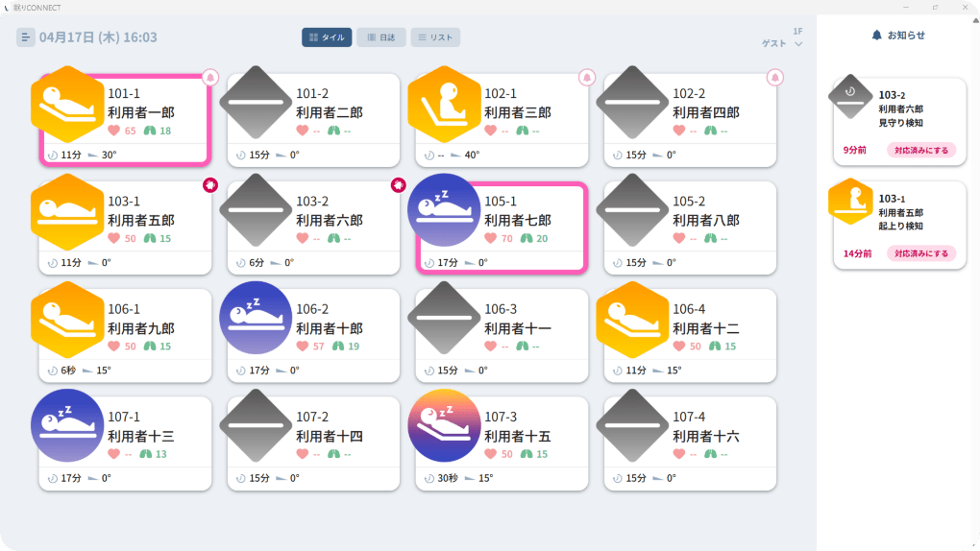The height and width of the screenshot is (551, 980).
Task: Click the 30° bed angle on 101-1
Action: 110,155
